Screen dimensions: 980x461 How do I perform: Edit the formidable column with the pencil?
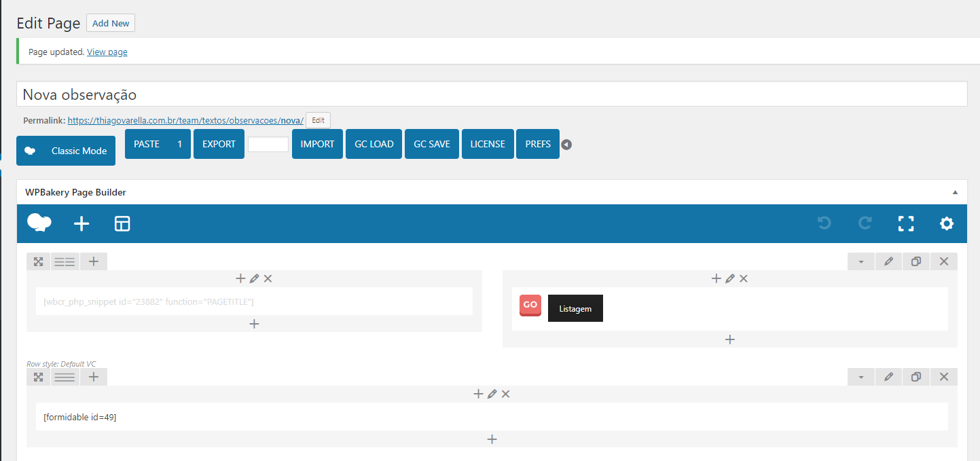coord(492,394)
